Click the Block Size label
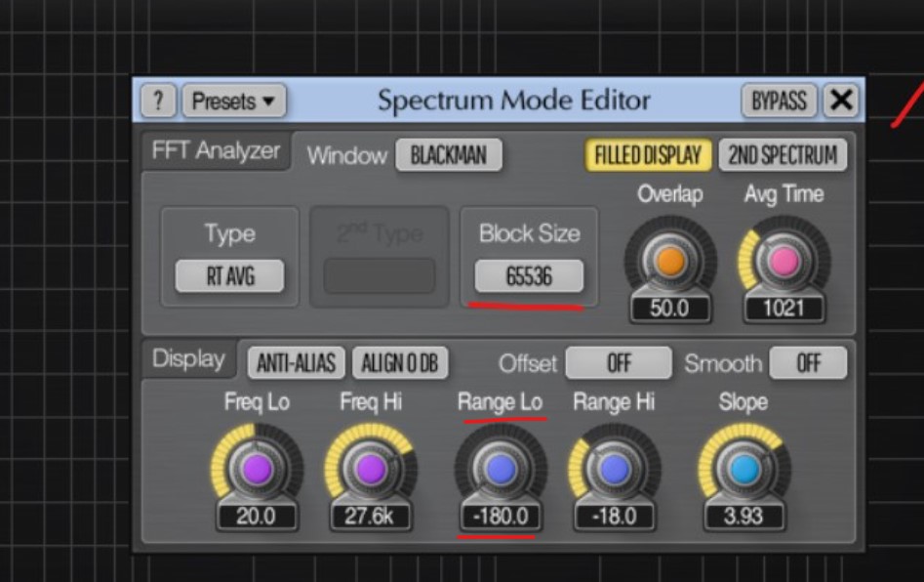This screenshot has height=582, width=924. 530,233
